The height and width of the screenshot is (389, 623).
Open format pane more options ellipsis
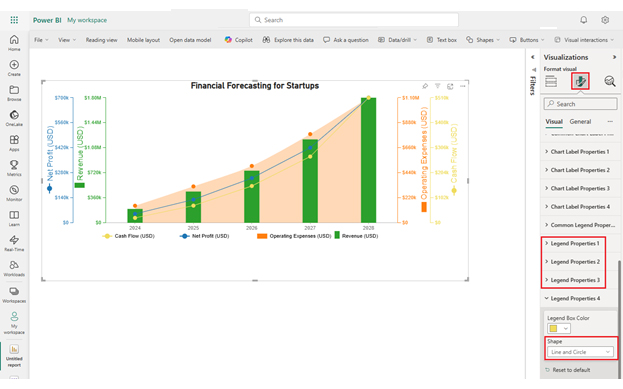coord(610,122)
